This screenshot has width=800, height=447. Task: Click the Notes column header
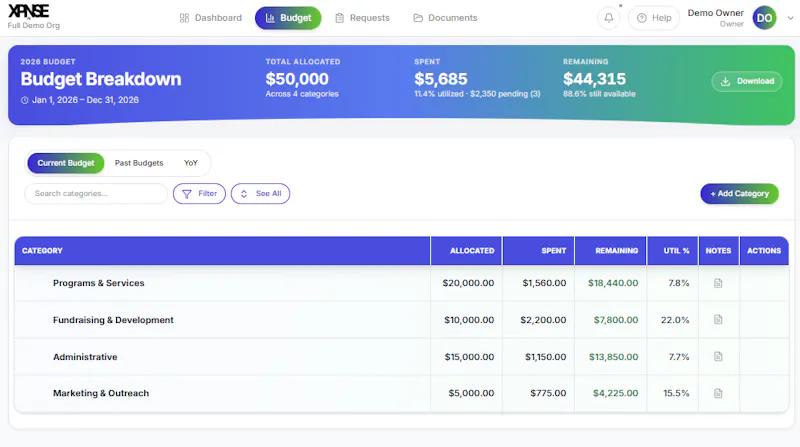click(x=718, y=251)
